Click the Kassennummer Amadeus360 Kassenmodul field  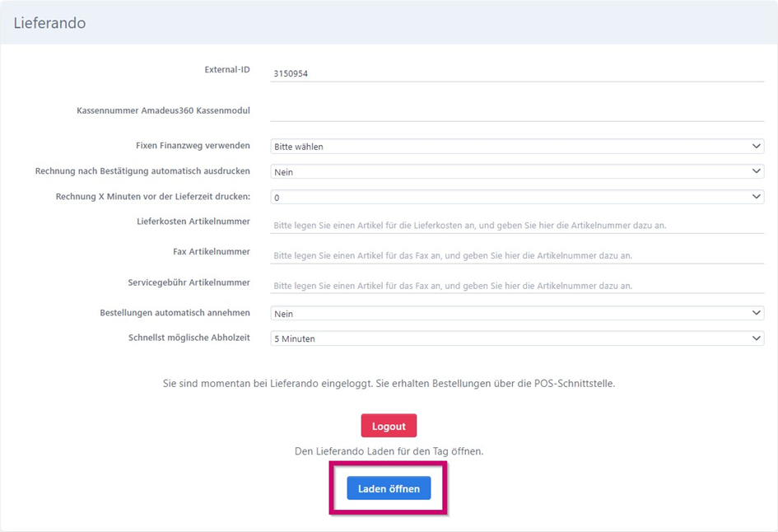[x=517, y=112]
